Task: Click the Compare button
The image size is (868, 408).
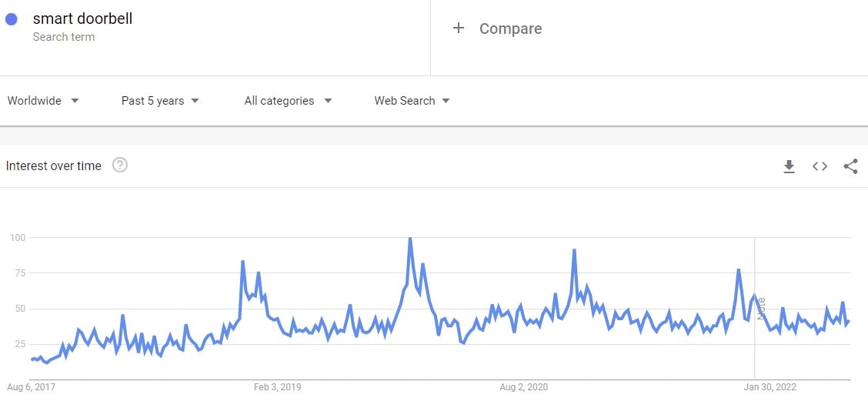Action: click(510, 28)
